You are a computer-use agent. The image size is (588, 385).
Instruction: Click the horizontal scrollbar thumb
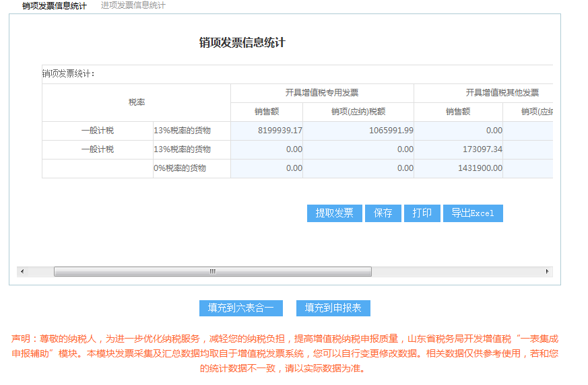[213, 272]
